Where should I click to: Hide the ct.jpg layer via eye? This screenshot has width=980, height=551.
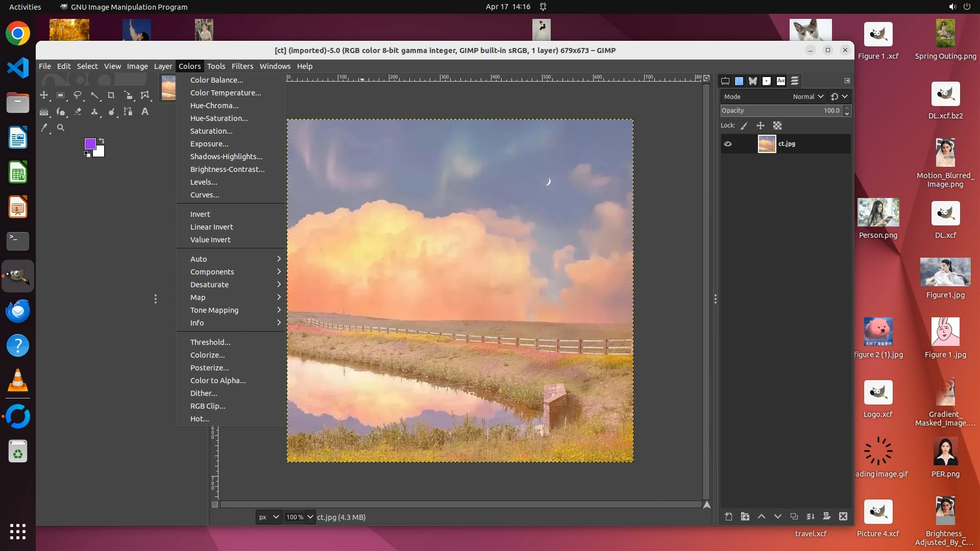(x=728, y=144)
